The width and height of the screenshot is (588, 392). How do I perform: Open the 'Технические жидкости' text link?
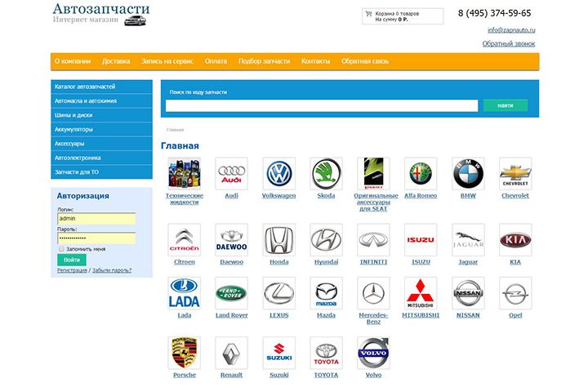185,198
